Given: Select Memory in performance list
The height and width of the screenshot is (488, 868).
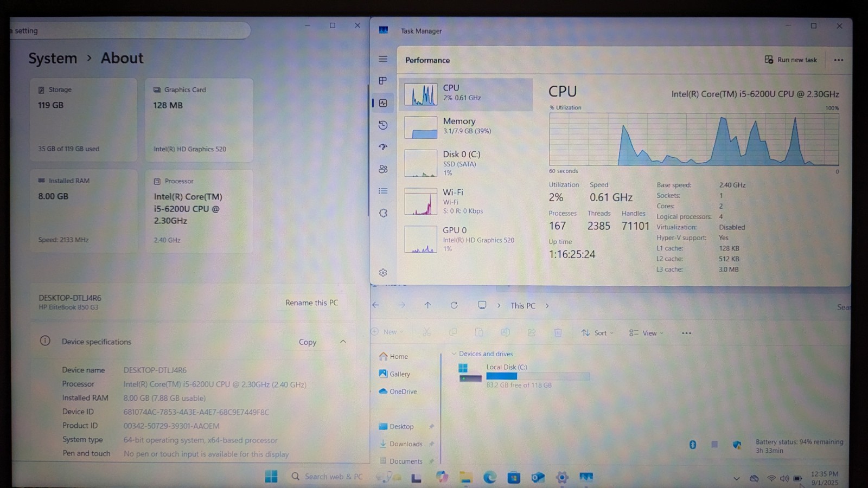Looking at the screenshot, I should tap(466, 127).
